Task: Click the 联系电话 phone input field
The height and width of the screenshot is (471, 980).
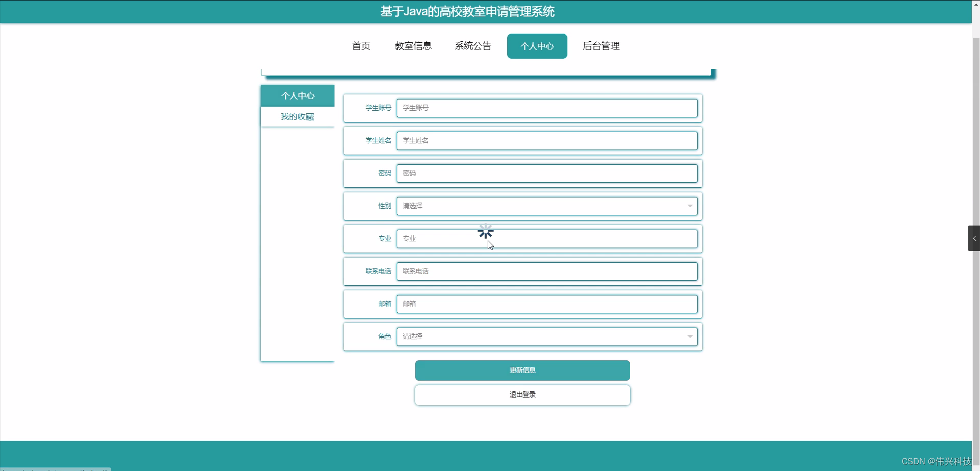Action: (546, 271)
